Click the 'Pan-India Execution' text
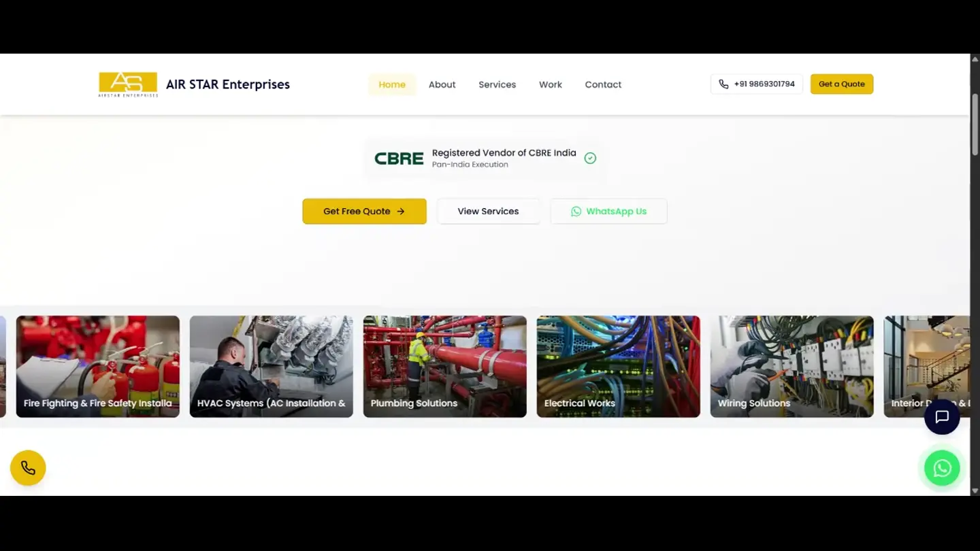 coord(470,165)
